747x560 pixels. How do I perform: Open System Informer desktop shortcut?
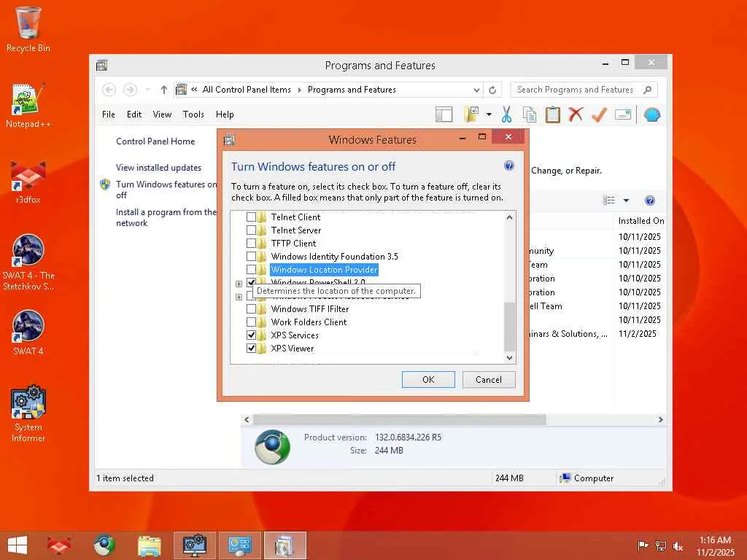28,414
